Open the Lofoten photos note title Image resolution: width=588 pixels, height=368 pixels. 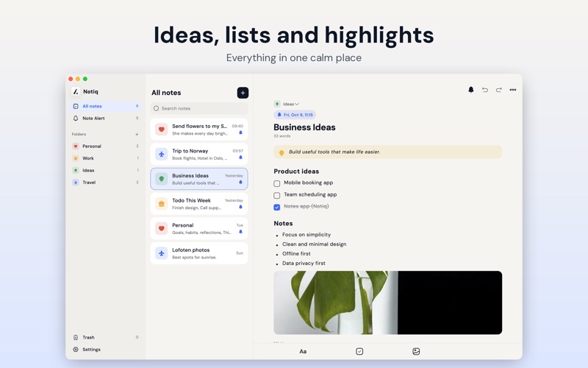click(191, 250)
